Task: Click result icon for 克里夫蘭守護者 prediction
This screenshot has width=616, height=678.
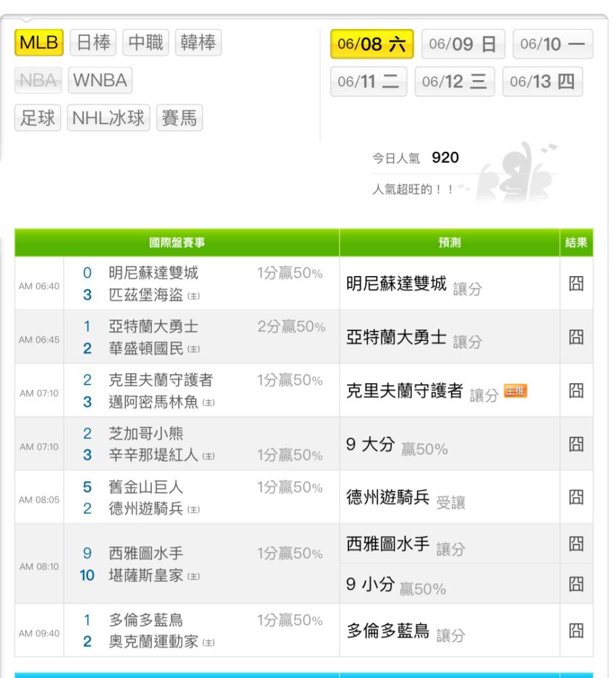Action: coord(576,391)
